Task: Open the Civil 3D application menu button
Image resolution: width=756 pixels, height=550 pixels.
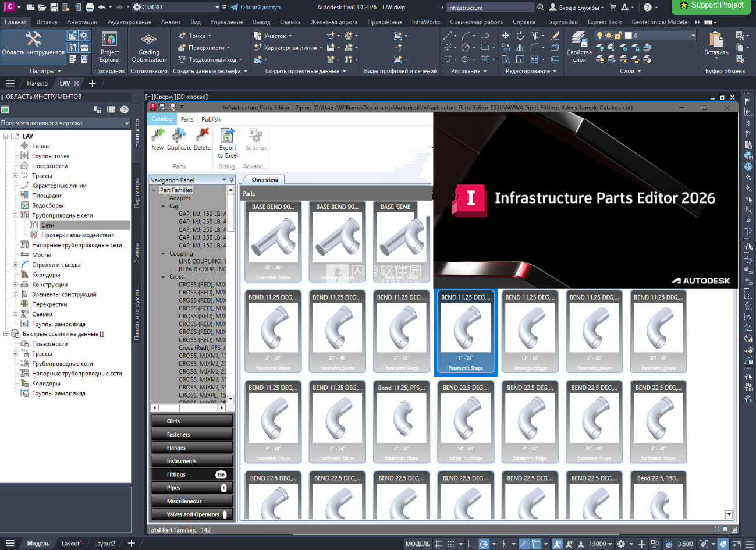Action: pos(10,7)
